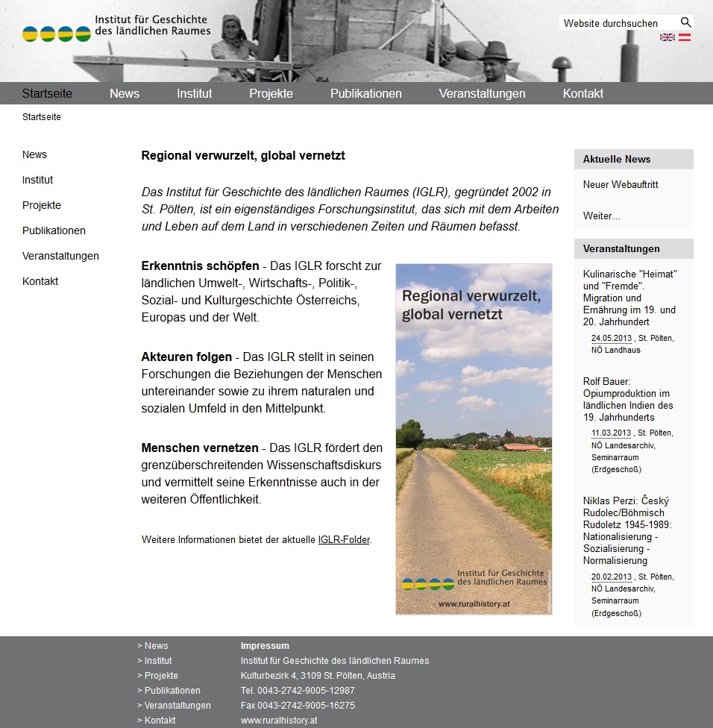Click the Startseite breadcrumb link
Viewport: 713px width, 728px height.
click(x=42, y=117)
